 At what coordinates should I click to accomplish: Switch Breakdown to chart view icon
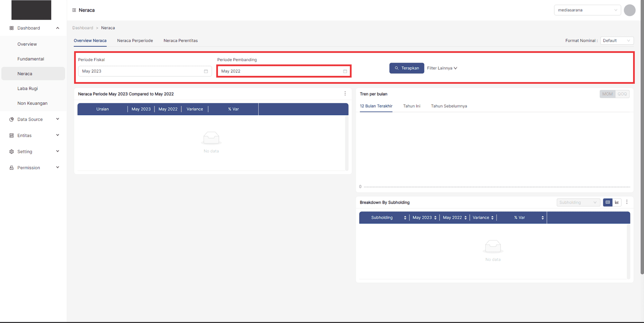click(x=617, y=202)
